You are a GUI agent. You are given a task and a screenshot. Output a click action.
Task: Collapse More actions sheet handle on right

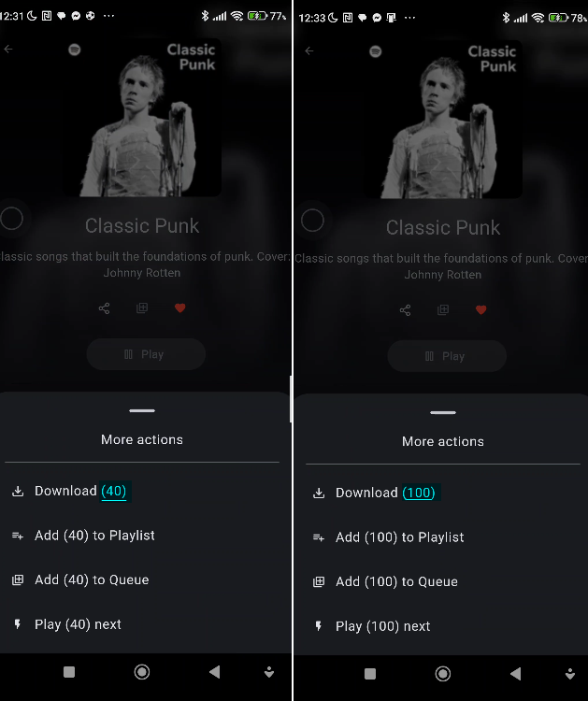443,412
